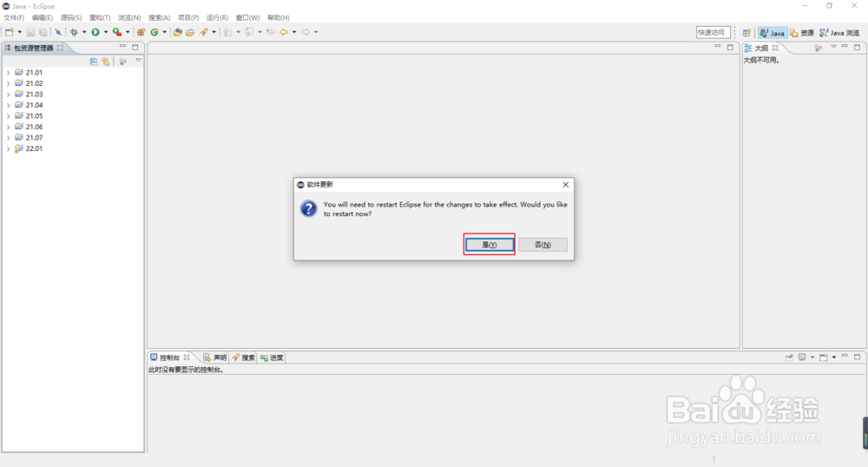
Task: Click the Save disk icon
Action: tap(30, 33)
